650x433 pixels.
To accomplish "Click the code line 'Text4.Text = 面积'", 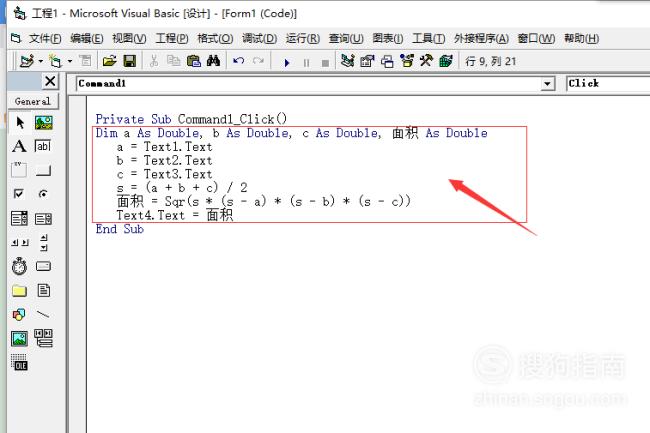I will click(x=175, y=215).
